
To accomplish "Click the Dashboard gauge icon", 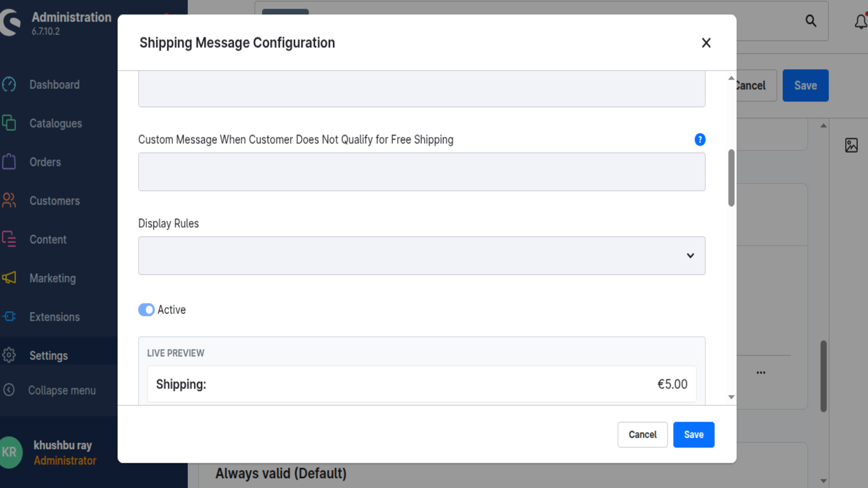I will pos(9,84).
